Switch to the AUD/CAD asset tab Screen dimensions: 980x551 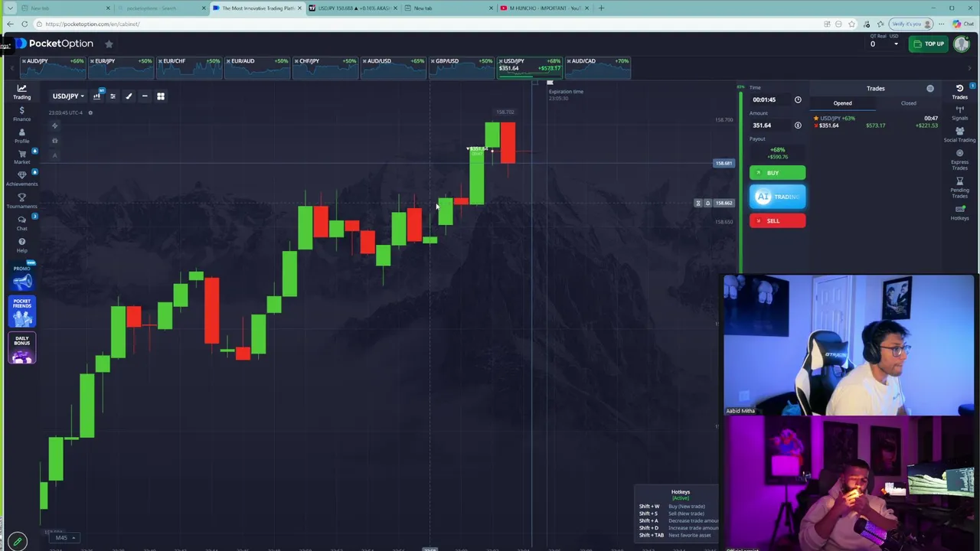point(598,68)
